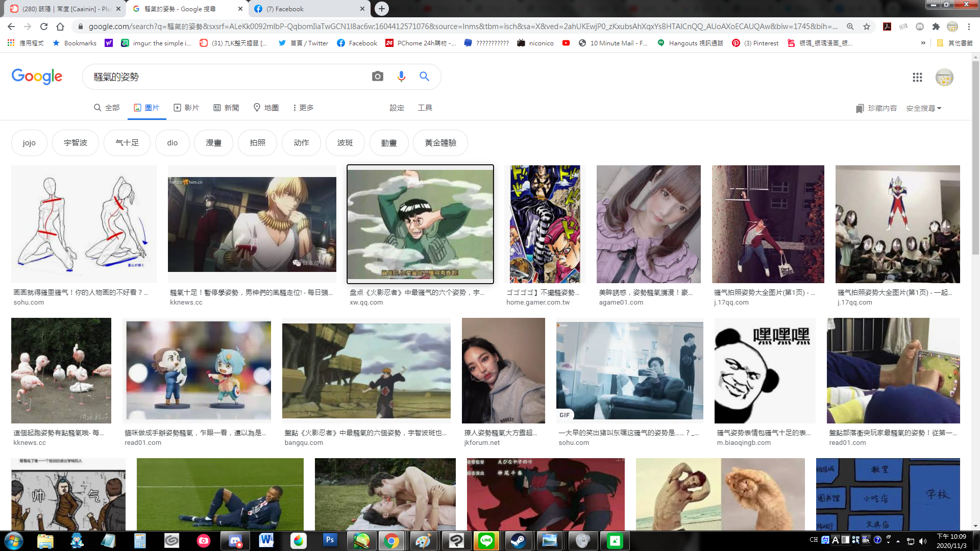The width and height of the screenshot is (980, 551).
Task: Filter images by the jojo chip
Action: click(29, 143)
